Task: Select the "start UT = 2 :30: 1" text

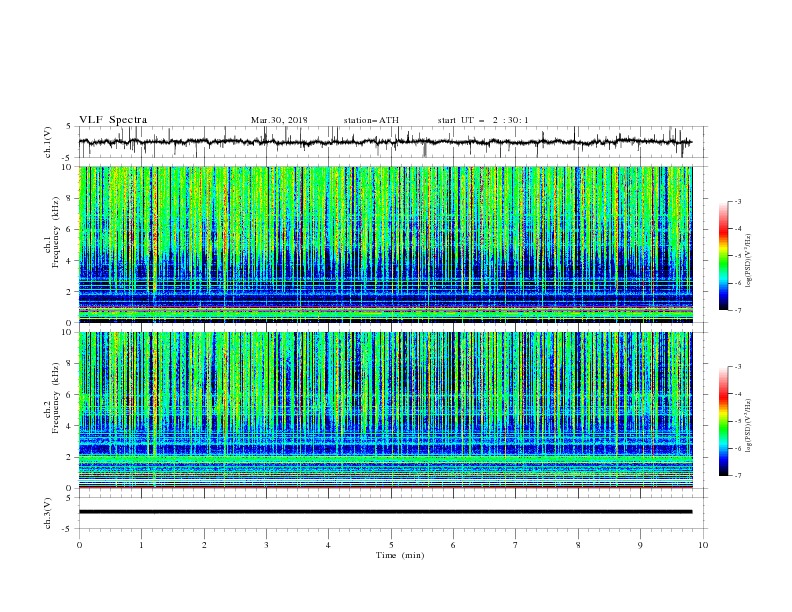Action: click(483, 120)
